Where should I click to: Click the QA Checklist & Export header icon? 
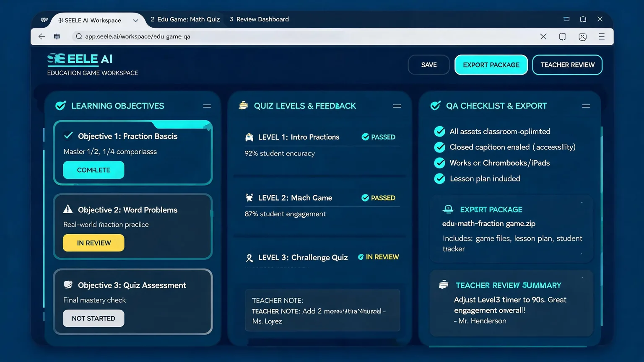click(436, 106)
